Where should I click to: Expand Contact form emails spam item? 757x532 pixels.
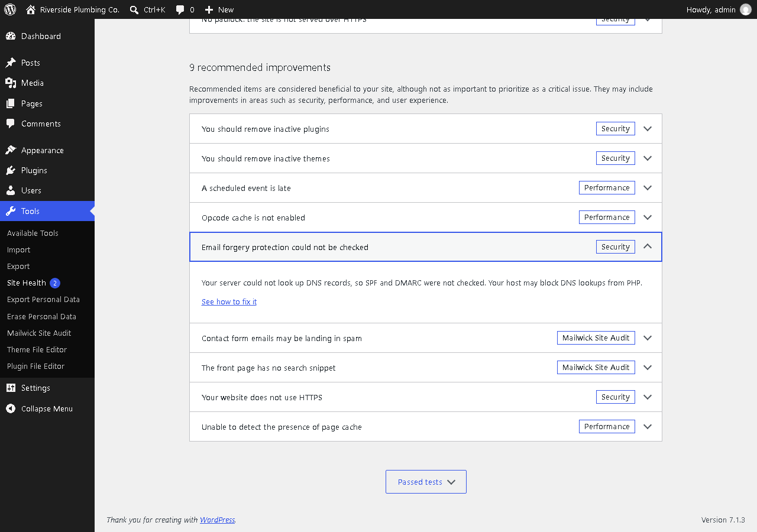click(x=426, y=338)
